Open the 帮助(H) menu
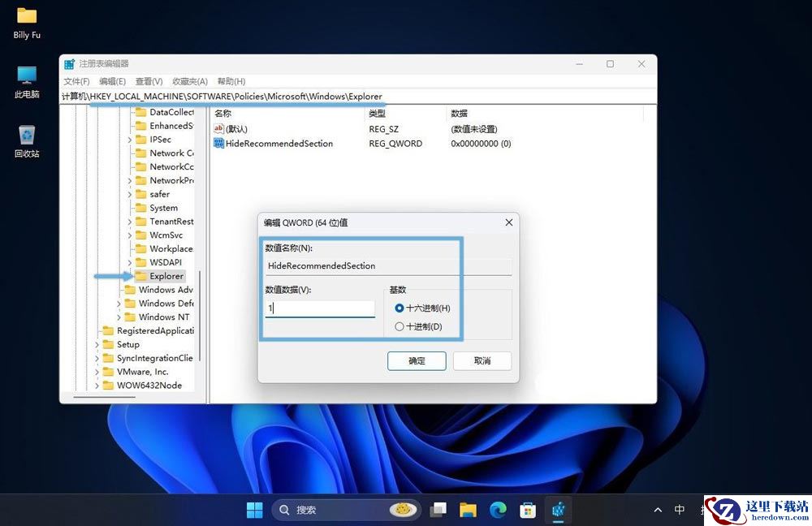Screen dimensions: 812x526 [x=231, y=81]
